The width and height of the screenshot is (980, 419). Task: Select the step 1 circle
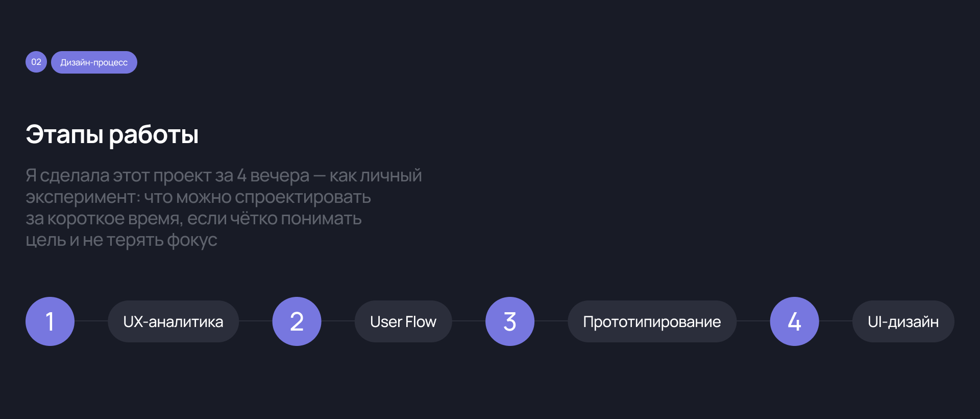coord(50,321)
